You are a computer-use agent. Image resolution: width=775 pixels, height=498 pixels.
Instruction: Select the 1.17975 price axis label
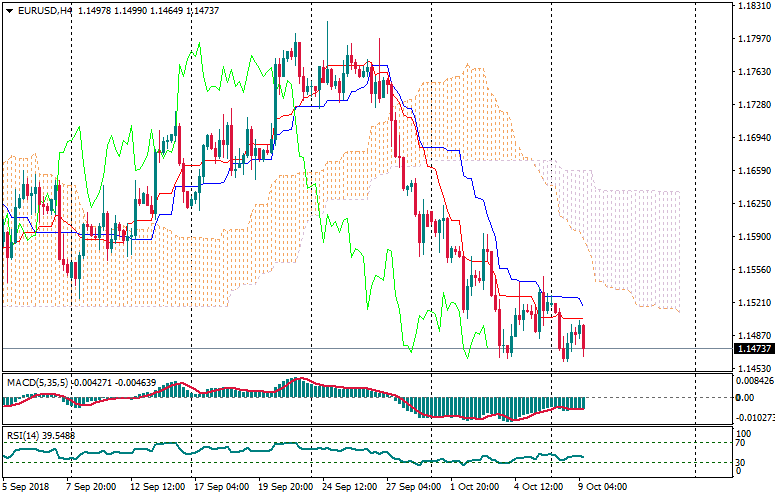753,39
